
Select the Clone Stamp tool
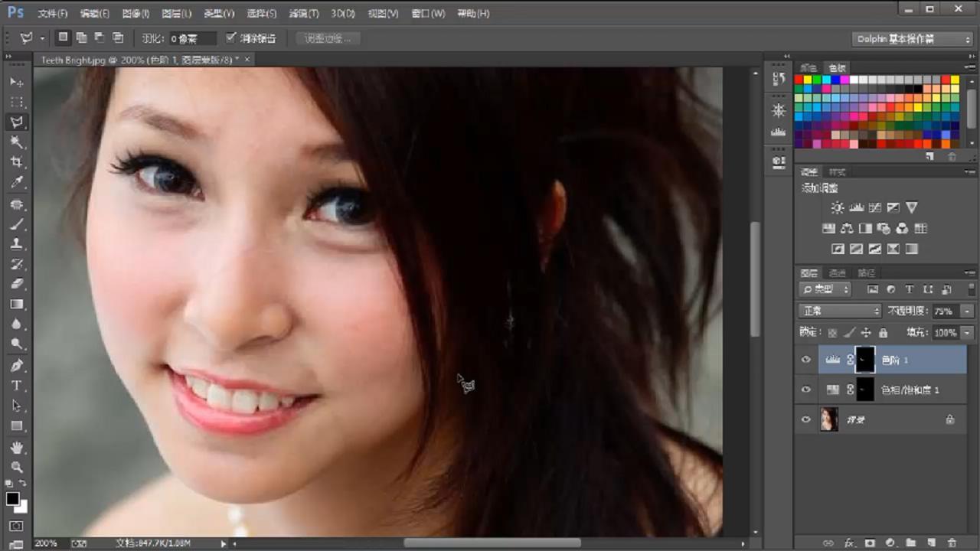17,244
